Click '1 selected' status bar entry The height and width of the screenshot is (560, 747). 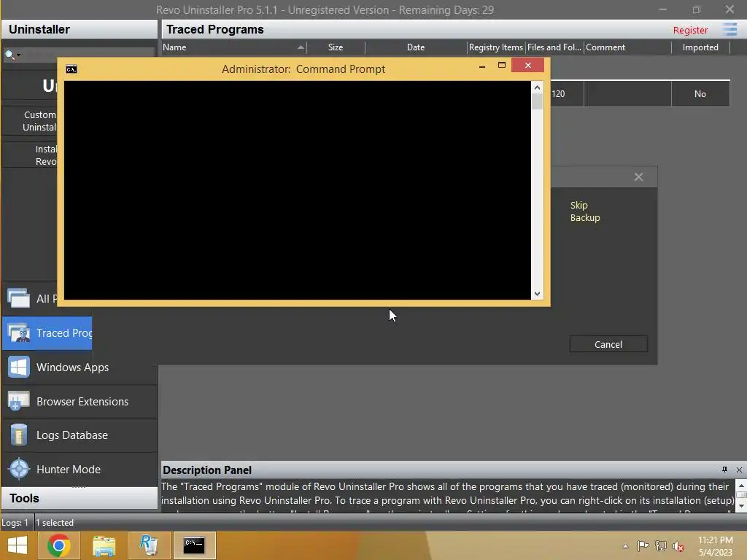click(55, 522)
